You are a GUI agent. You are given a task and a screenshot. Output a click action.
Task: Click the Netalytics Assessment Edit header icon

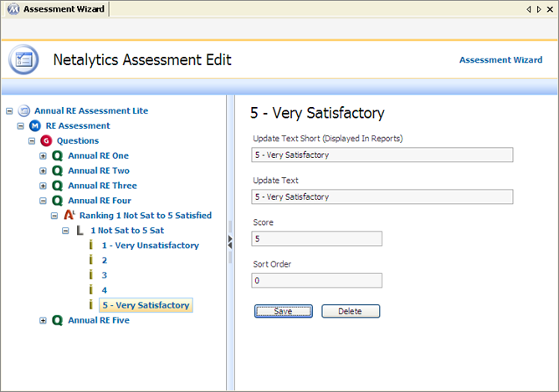[x=23, y=59]
